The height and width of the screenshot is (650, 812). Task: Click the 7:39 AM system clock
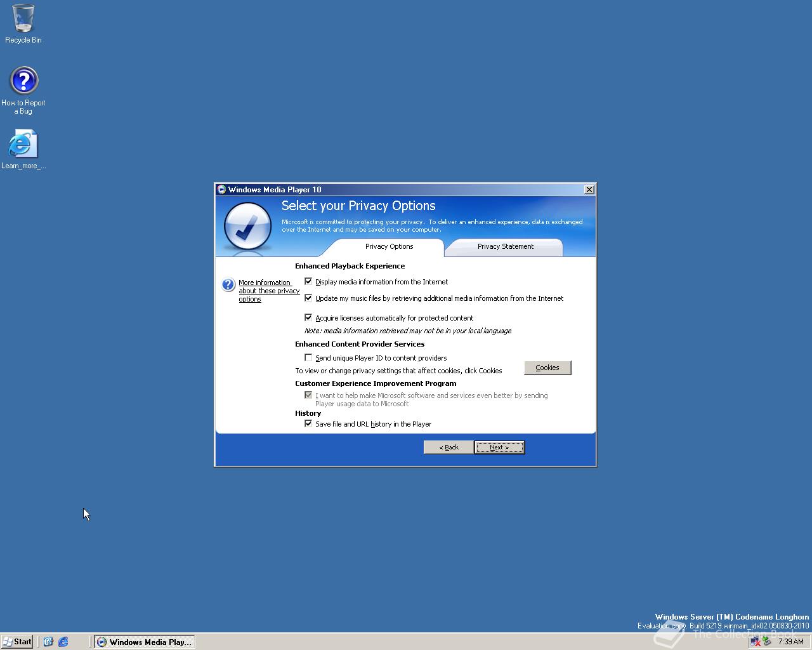point(790,642)
